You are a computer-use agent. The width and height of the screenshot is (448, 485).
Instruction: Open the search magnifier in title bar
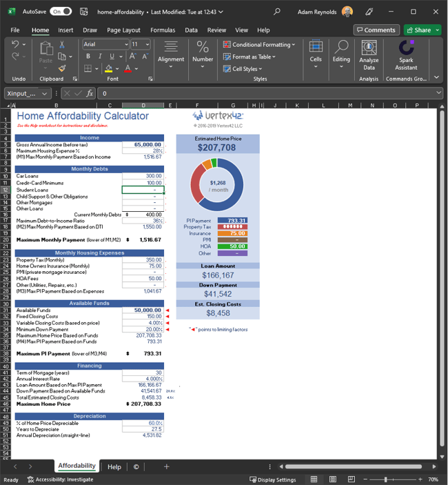(x=277, y=12)
